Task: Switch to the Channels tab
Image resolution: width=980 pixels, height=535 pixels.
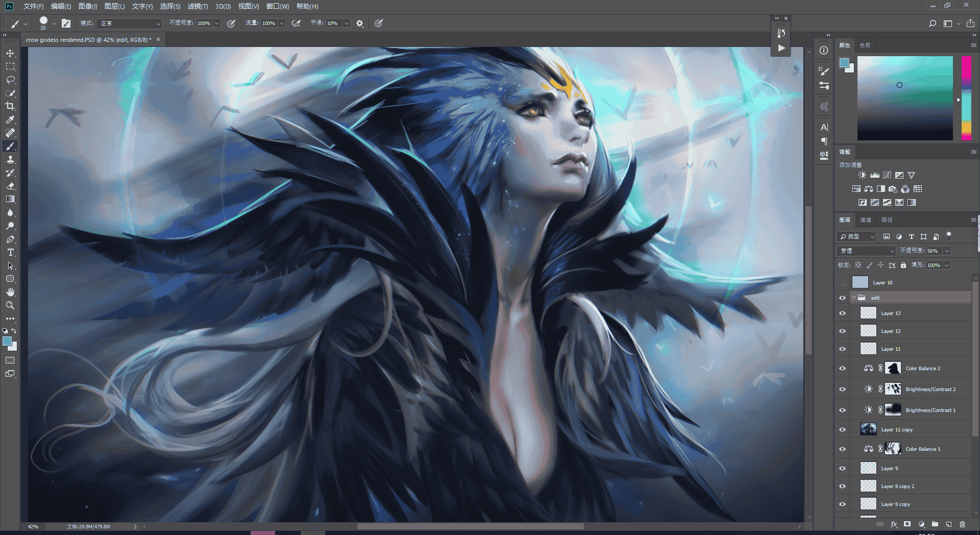Action: [x=866, y=220]
